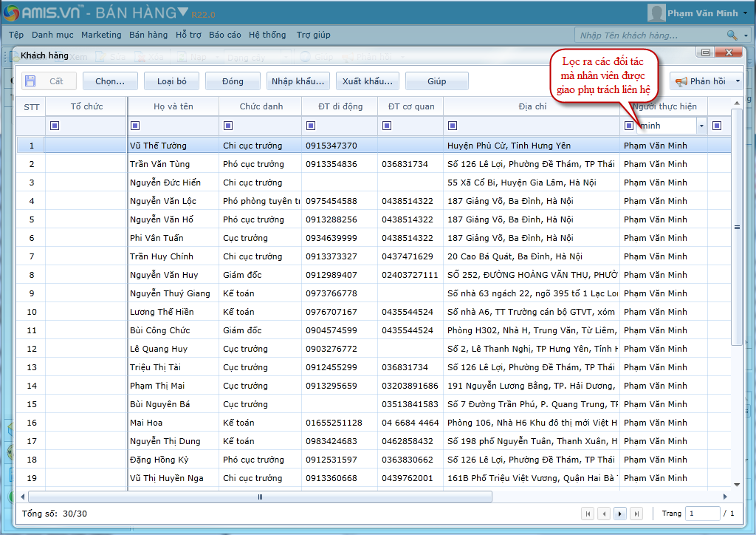Click the save disk icon in dialog toolbar
Image resolution: width=756 pixels, height=535 pixels.
click(30, 81)
